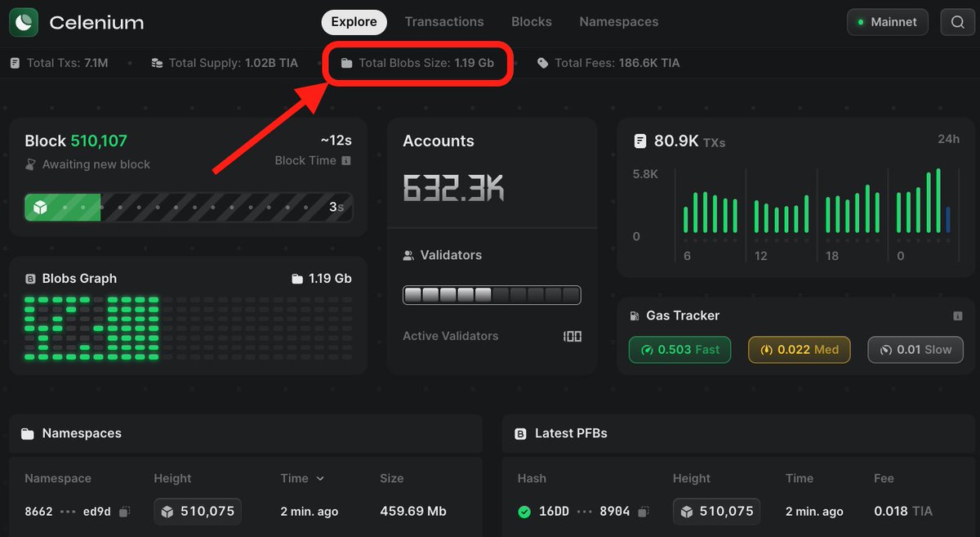Screen dimensions: 980x537
Task: Click the green cube on block progress bar
Action: [x=39, y=208]
